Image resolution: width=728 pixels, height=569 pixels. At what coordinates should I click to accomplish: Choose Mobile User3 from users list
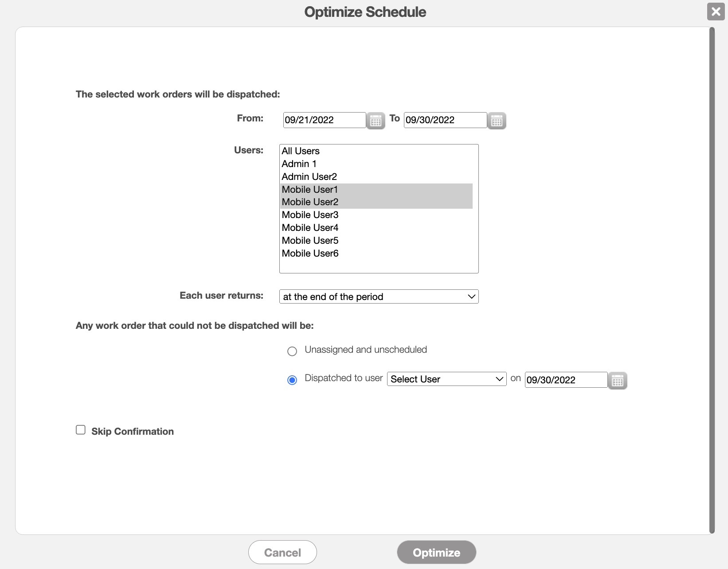[310, 215]
